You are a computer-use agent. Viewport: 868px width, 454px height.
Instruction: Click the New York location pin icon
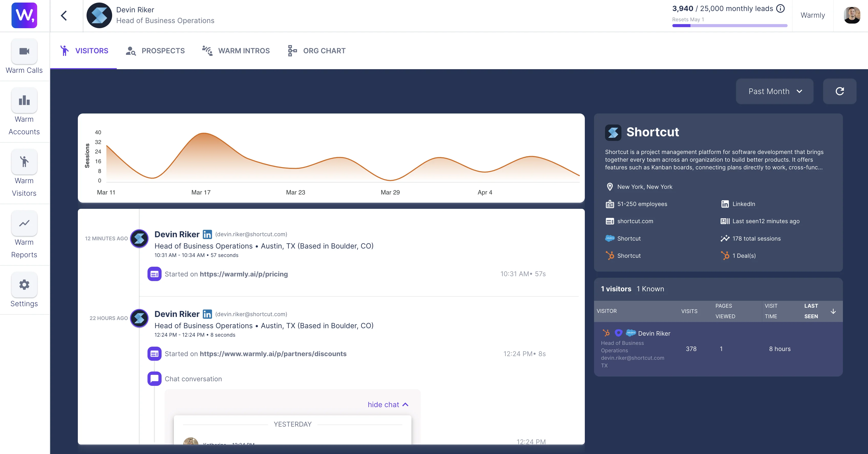coord(610,187)
